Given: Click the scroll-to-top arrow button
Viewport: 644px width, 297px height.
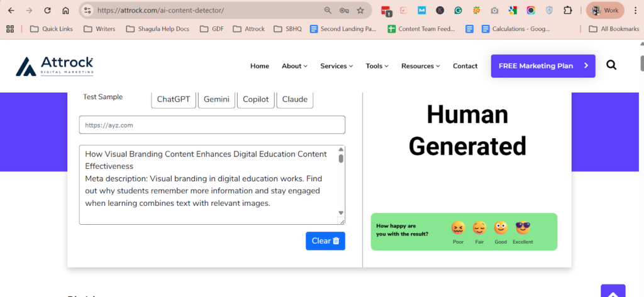Looking at the screenshot, I should 613,291.
